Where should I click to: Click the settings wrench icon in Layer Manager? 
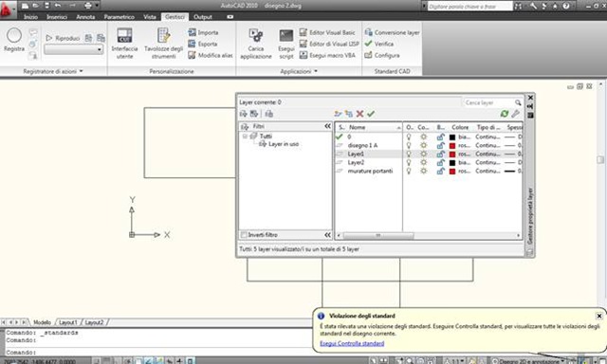(515, 114)
